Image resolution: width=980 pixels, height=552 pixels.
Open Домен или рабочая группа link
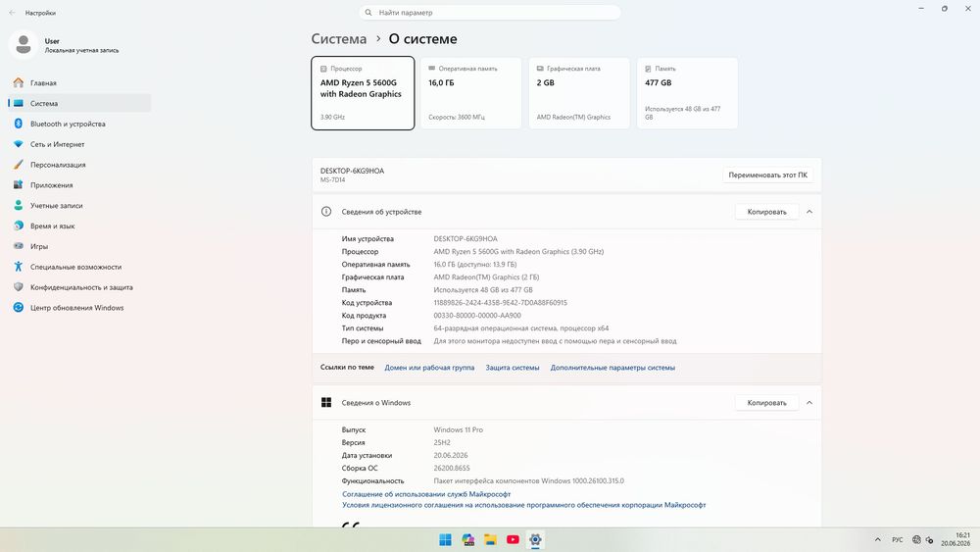[x=429, y=368]
